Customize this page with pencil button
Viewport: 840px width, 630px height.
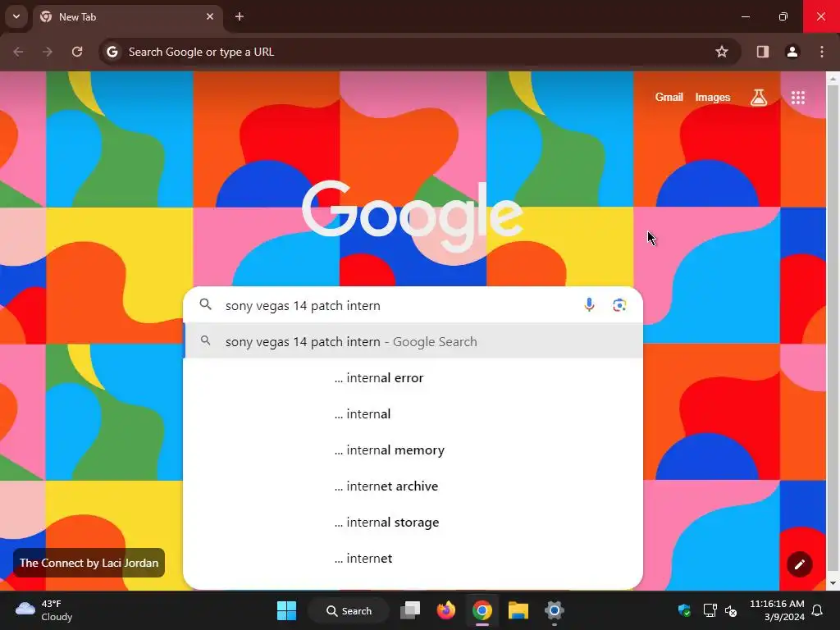pyautogui.click(x=799, y=564)
